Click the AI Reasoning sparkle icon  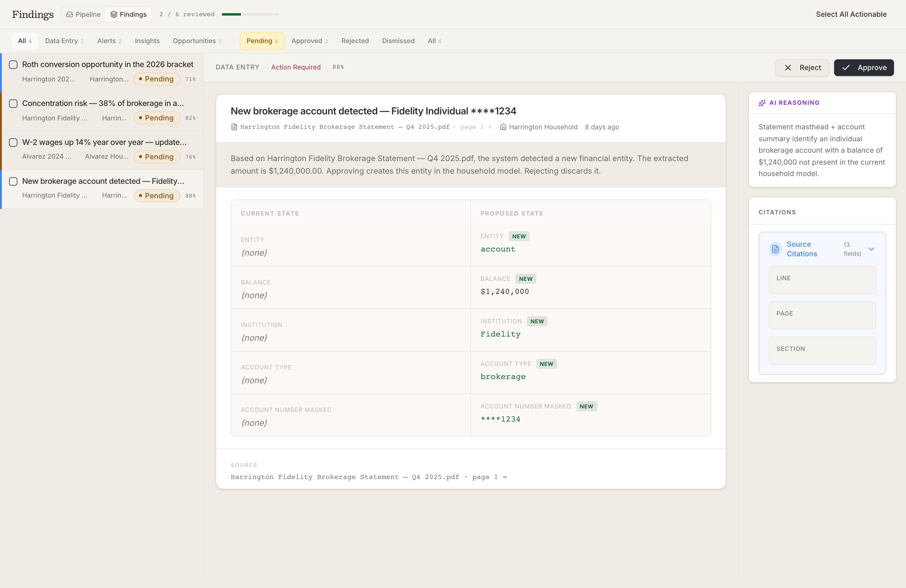click(x=762, y=103)
